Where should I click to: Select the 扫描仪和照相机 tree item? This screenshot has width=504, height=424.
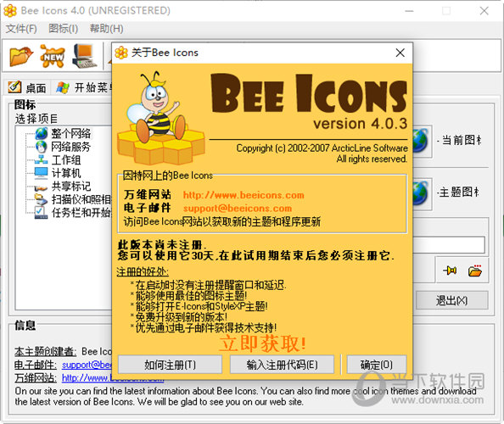(73, 199)
